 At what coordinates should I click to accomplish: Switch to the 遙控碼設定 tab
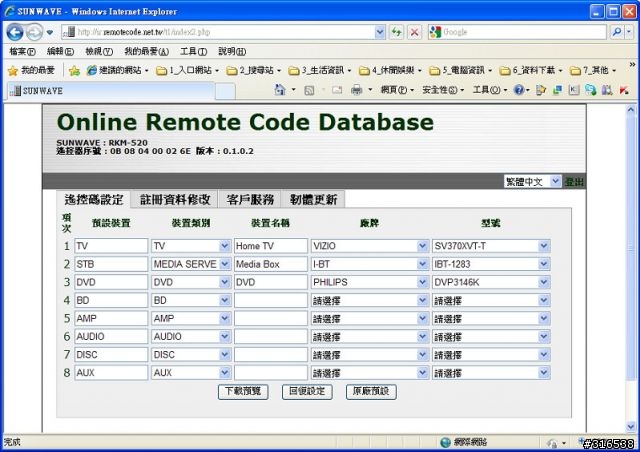(93, 199)
